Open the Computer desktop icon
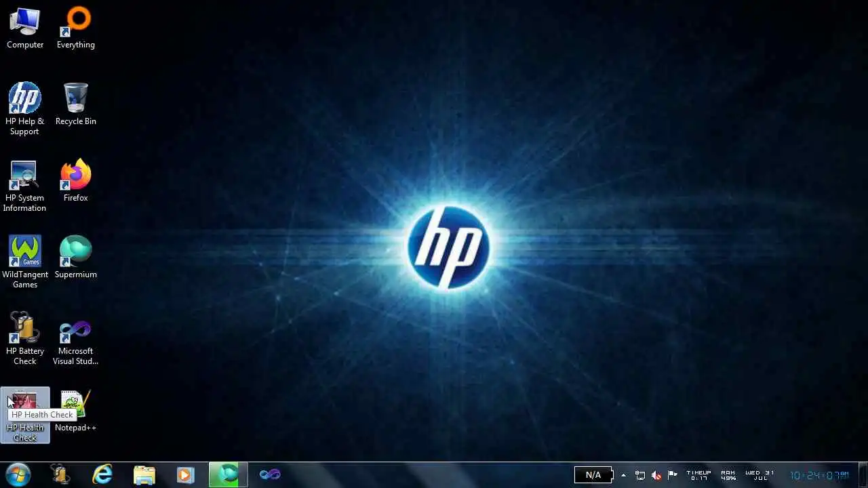 pyautogui.click(x=25, y=28)
